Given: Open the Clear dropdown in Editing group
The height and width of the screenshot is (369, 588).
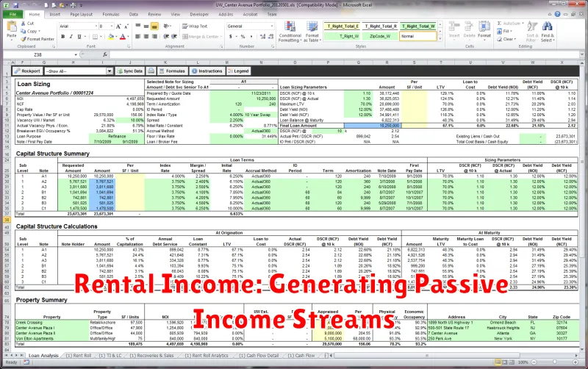Looking at the screenshot, I should [x=506, y=39].
